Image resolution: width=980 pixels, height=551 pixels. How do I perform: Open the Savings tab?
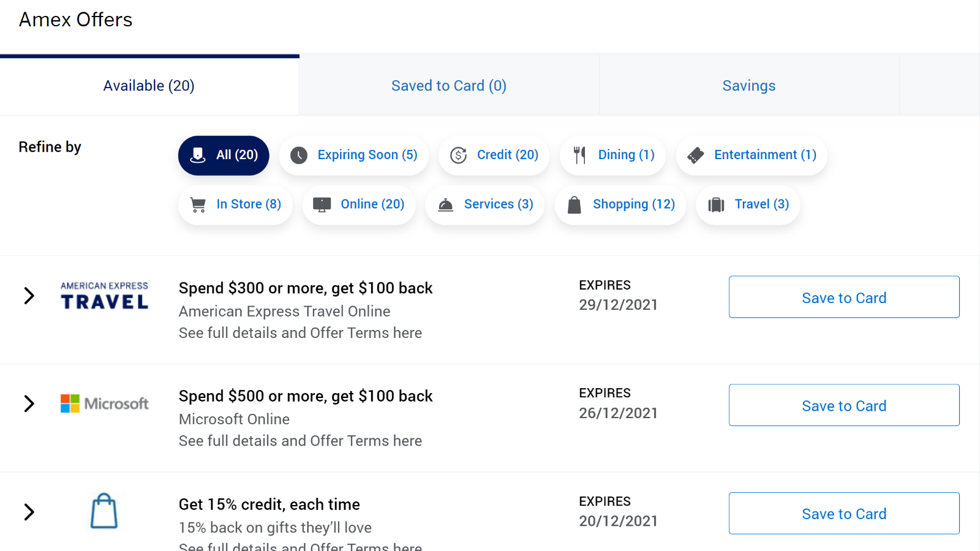coord(749,86)
